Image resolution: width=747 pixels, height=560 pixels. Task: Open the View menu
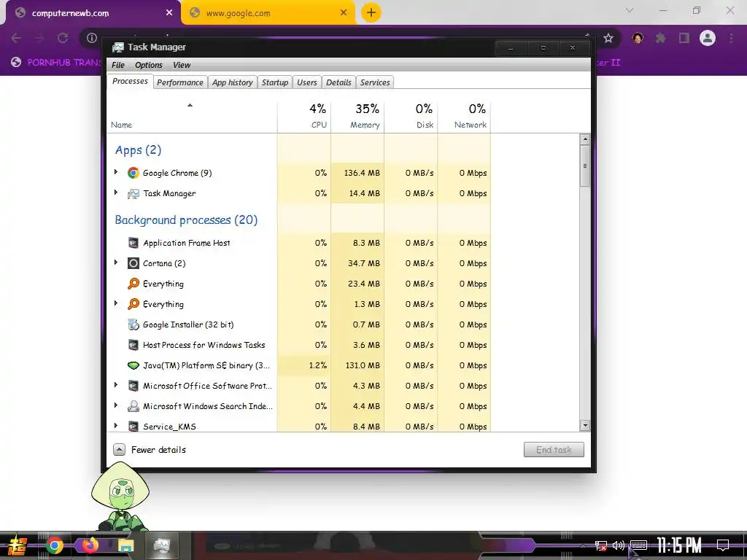[x=182, y=65]
